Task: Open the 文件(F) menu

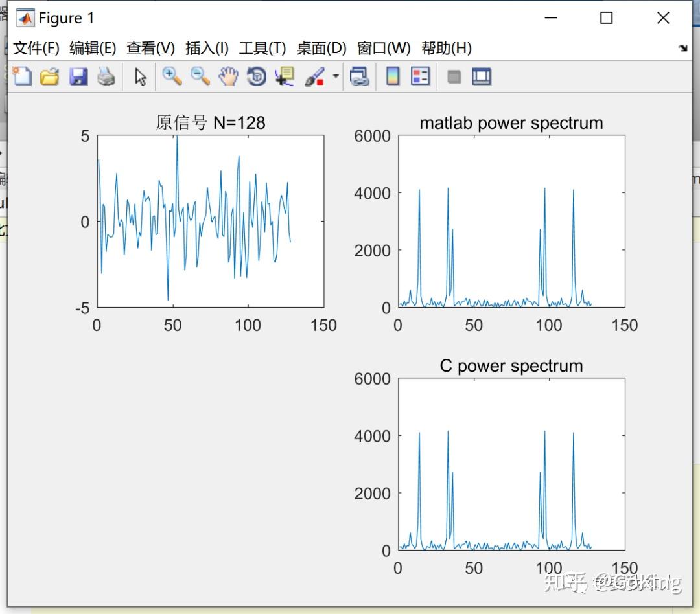Action: (x=36, y=48)
